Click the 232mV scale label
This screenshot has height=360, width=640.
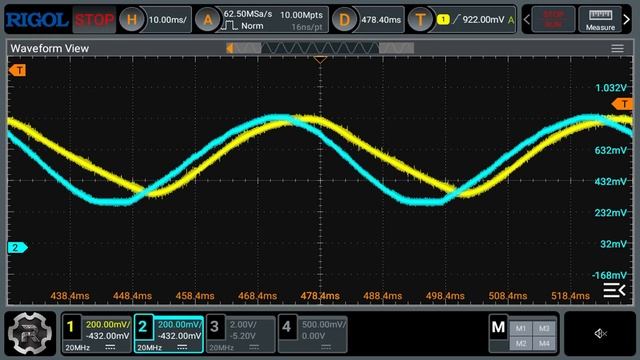pos(611,213)
